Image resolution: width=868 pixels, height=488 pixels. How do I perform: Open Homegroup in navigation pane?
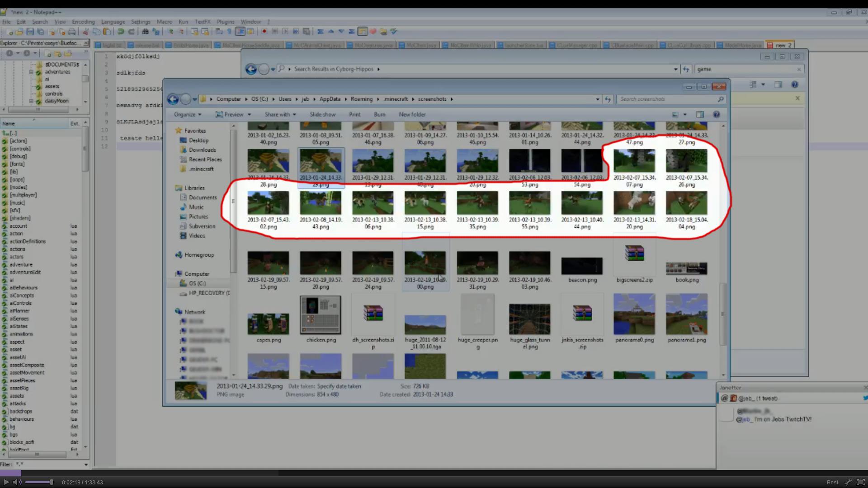[194, 255]
